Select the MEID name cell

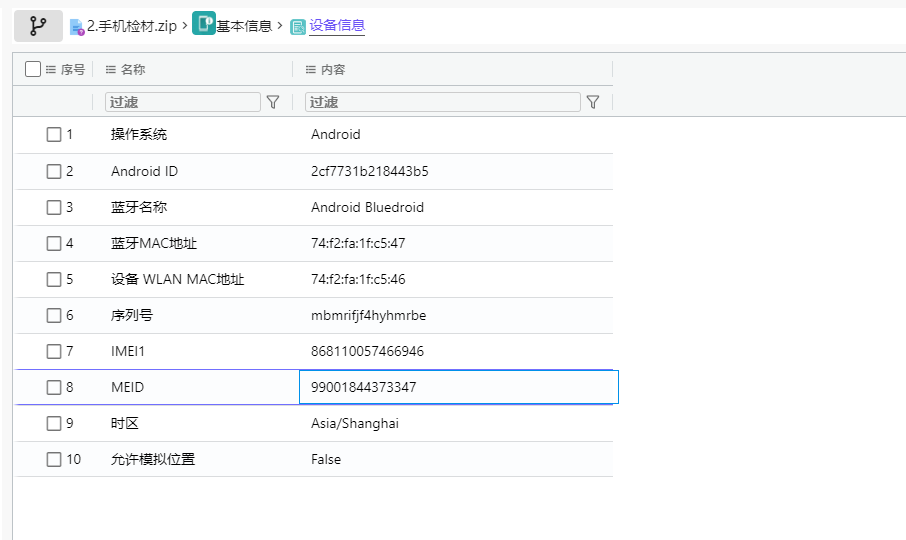(x=127, y=387)
